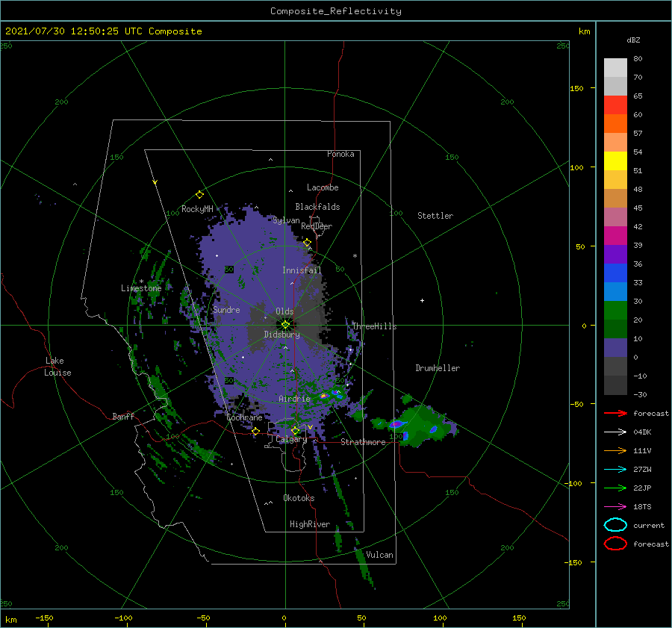This screenshot has width=672, height=628.
Task: Click the yellow diamond marker near Cochrane
Action: 255,432
